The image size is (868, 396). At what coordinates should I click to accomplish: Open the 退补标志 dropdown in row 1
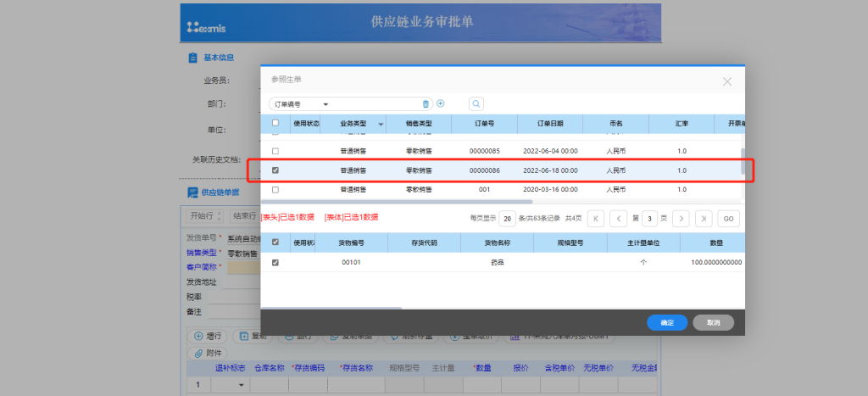(x=241, y=385)
